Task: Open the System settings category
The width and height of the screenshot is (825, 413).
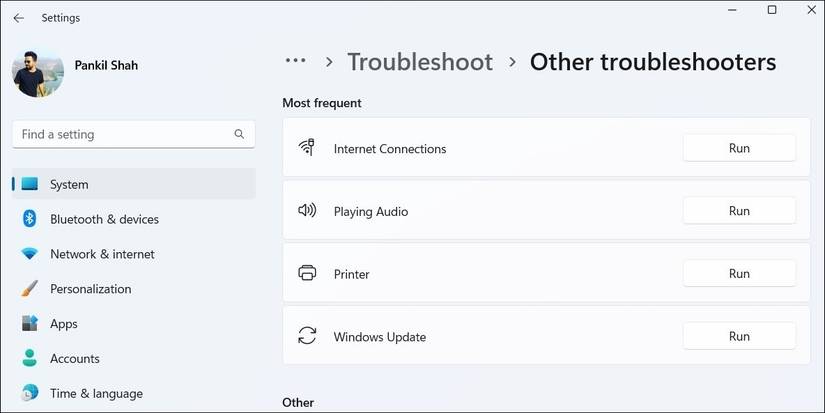Action: tap(69, 184)
